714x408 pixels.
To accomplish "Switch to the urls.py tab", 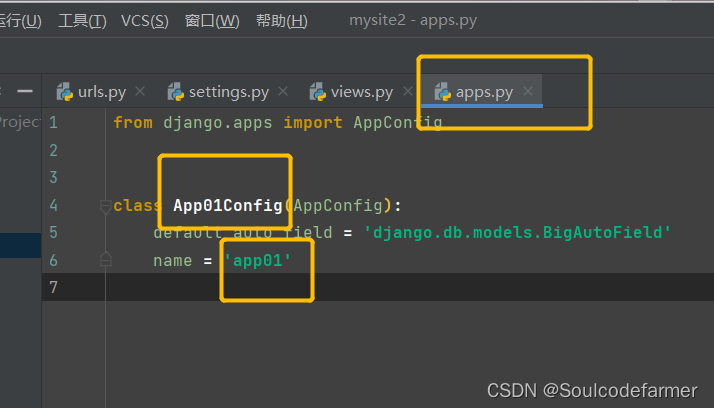I will [x=102, y=92].
